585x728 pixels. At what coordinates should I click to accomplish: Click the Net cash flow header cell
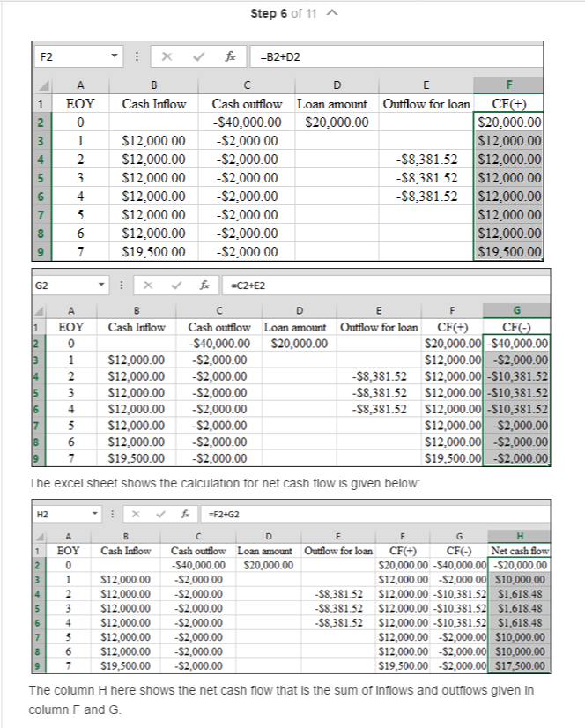point(519,551)
